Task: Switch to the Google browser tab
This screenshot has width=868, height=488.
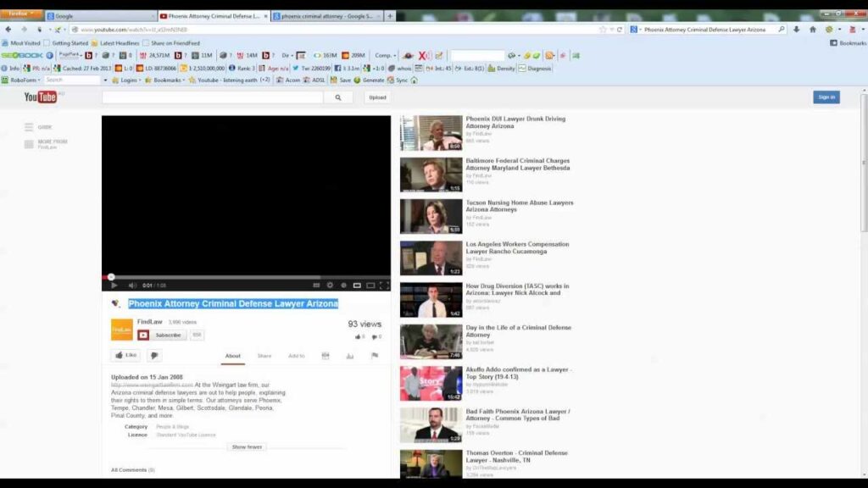Action: (x=100, y=16)
